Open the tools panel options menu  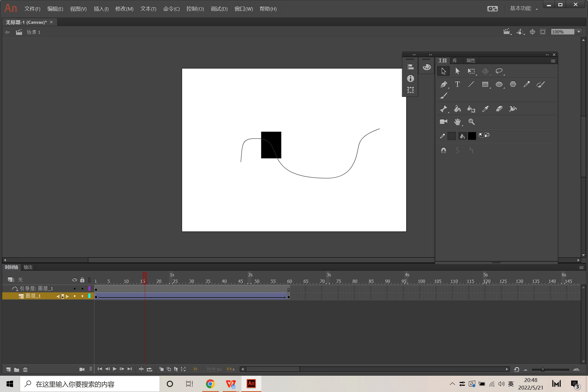tap(553, 61)
